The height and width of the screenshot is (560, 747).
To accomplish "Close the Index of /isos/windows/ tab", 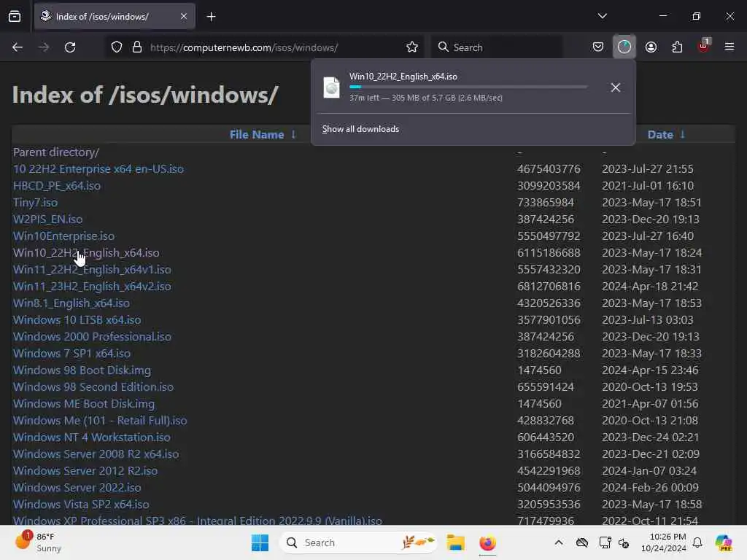I will pos(183,16).
